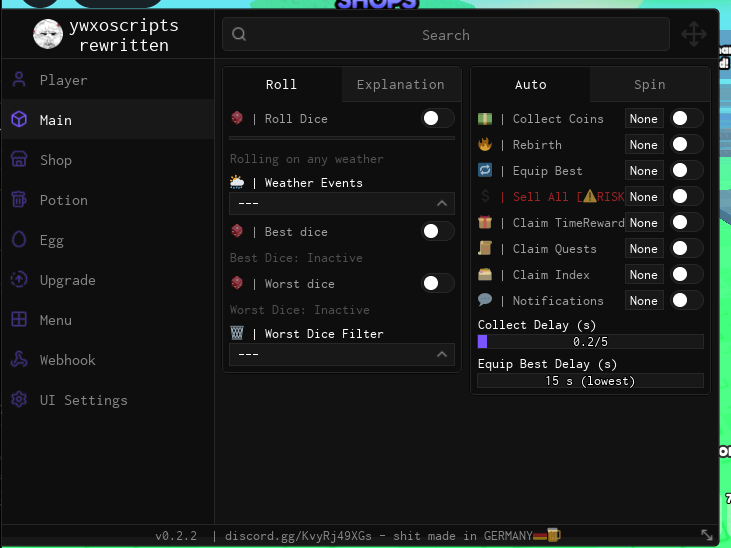
Task: Go to the Upgrade section label
Action: [68, 280]
